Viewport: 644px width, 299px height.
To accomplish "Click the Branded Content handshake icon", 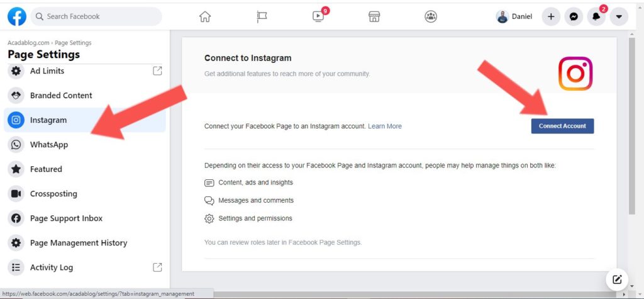I will [16, 96].
